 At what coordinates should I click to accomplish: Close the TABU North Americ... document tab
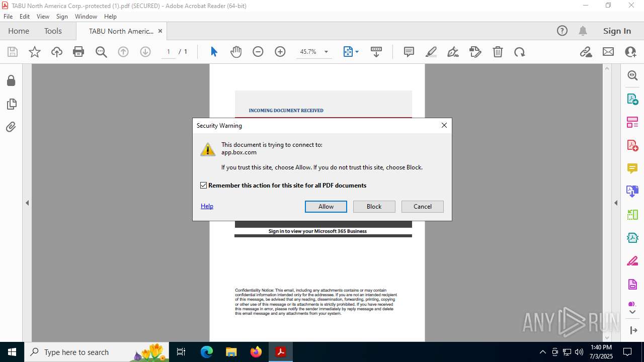point(160,31)
